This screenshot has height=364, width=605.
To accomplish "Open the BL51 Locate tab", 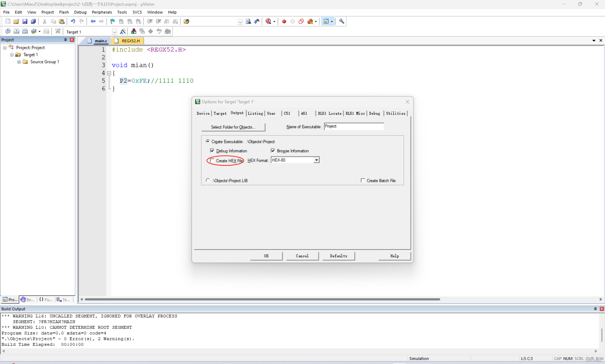I will click(x=330, y=113).
